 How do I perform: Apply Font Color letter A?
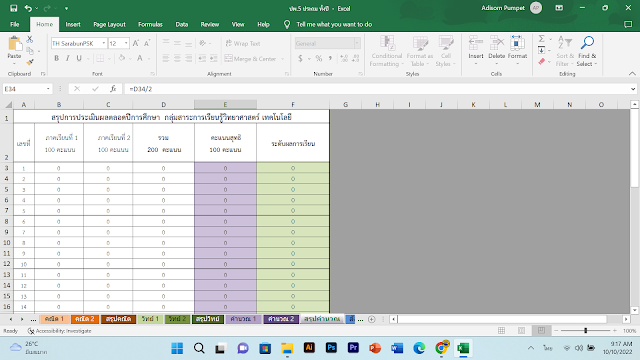140,58
